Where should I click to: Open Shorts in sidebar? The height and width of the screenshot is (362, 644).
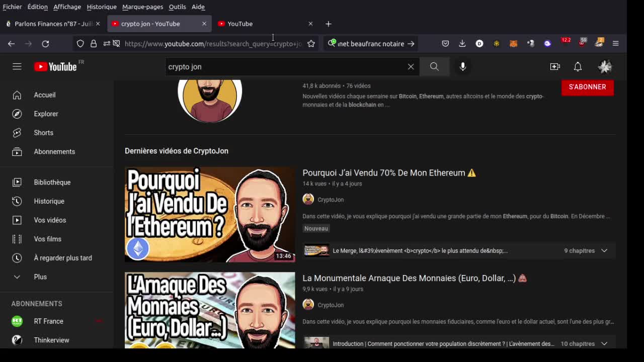57,133
